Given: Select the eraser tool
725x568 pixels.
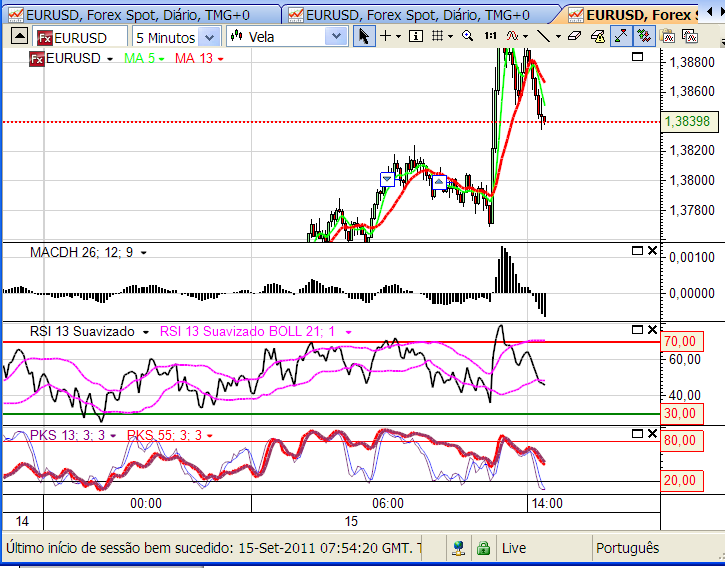Looking at the screenshot, I should (x=574, y=36).
